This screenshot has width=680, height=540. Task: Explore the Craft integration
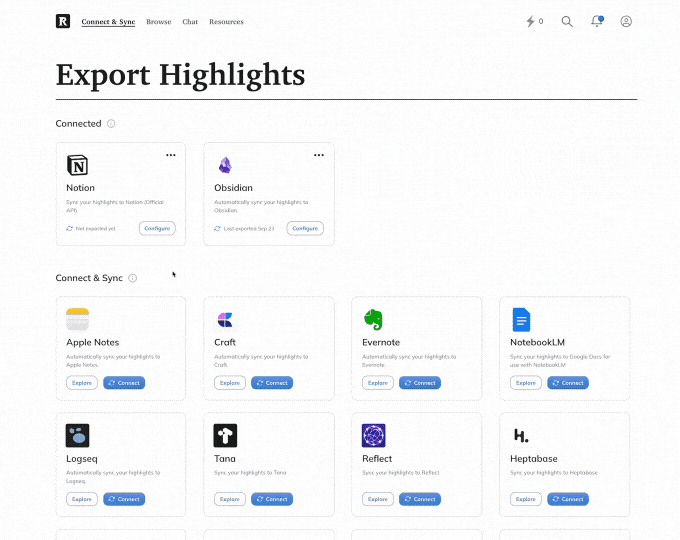tap(229, 383)
